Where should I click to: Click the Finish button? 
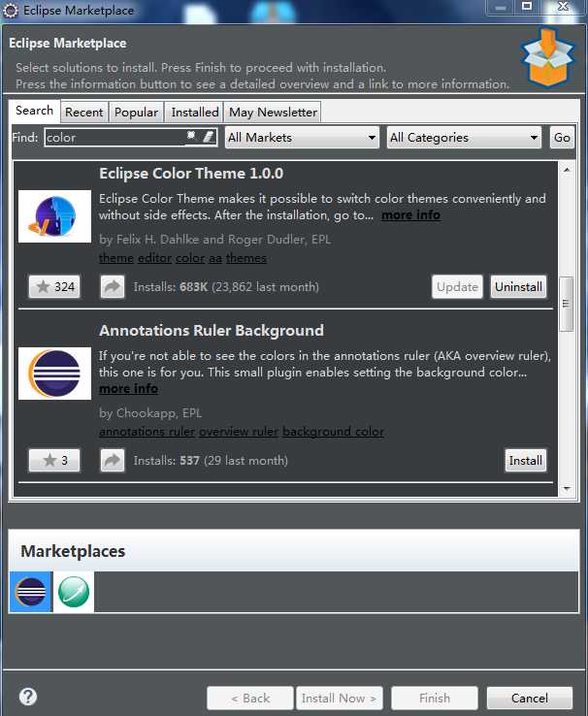coord(435,699)
